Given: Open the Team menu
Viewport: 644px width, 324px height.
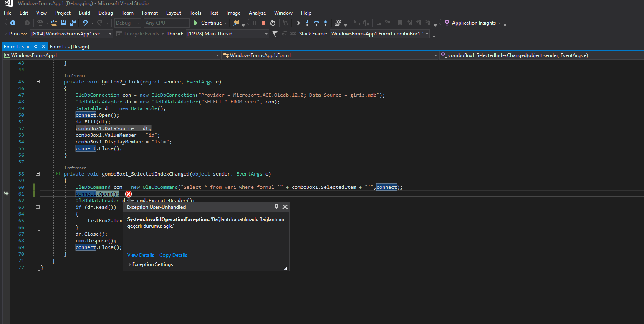Looking at the screenshot, I should (x=128, y=13).
